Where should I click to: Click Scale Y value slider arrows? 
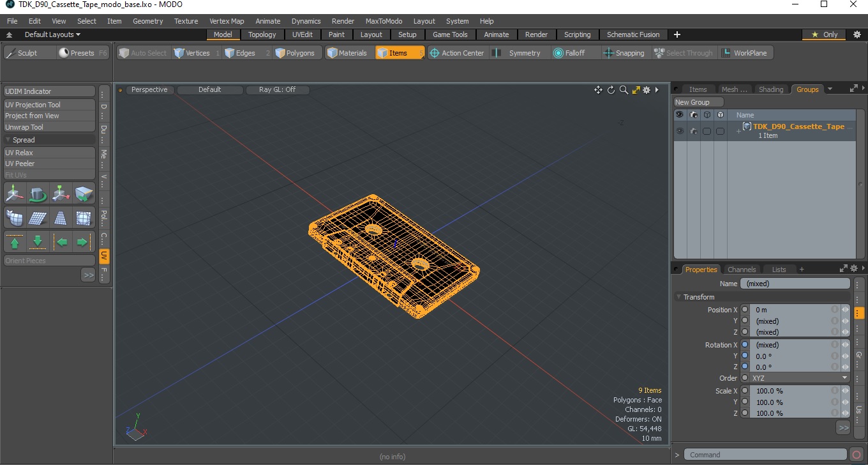[845, 402]
